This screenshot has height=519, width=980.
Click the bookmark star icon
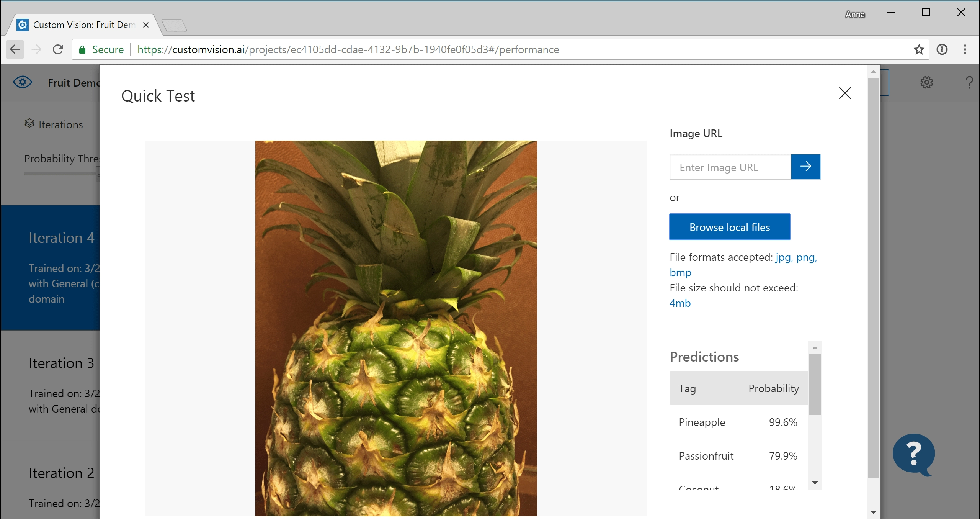tap(918, 50)
